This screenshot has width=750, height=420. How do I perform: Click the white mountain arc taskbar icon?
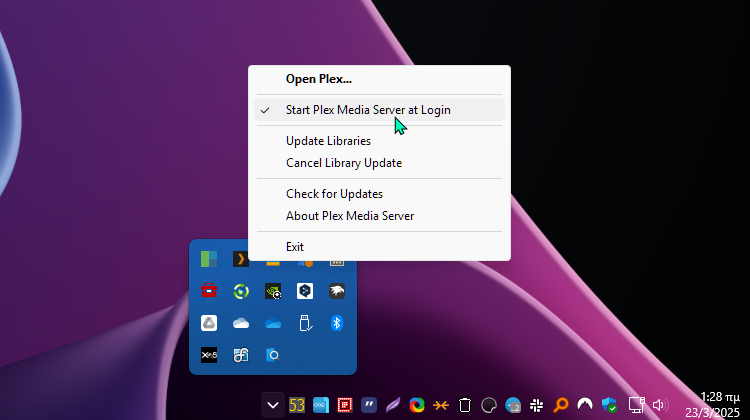[x=585, y=405]
